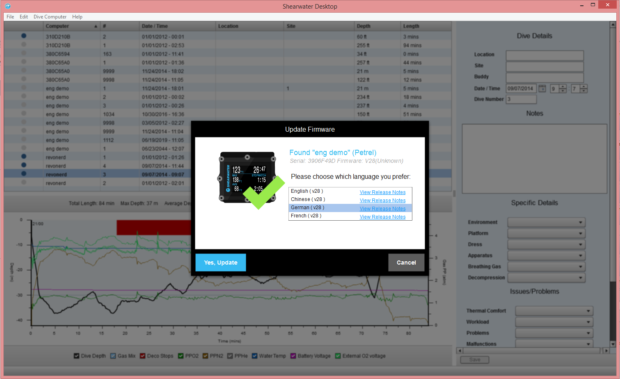The image size is (620, 379).
Task: Click the grey dot on the 380C6594 dive row
Action: point(24,53)
